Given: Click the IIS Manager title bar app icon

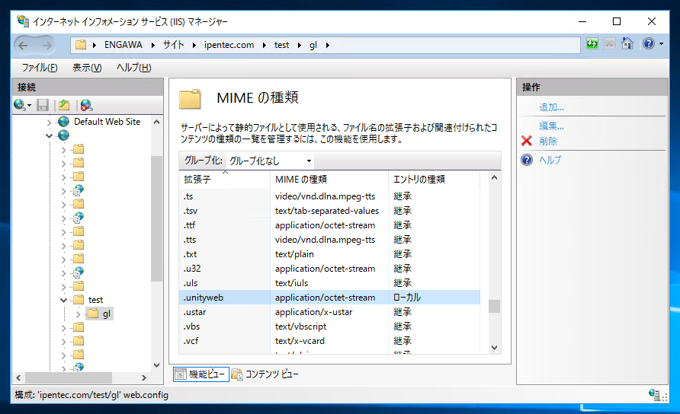Looking at the screenshot, I should tap(23, 21).
